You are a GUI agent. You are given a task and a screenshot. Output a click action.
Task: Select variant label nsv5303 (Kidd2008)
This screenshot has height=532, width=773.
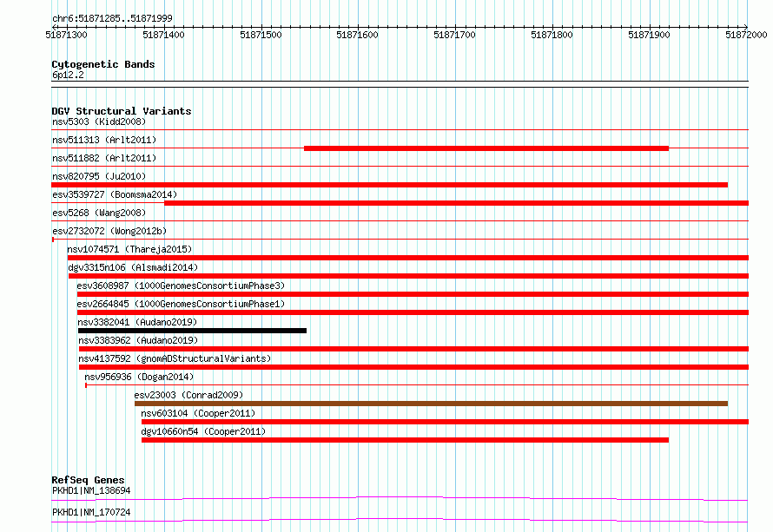click(x=99, y=122)
